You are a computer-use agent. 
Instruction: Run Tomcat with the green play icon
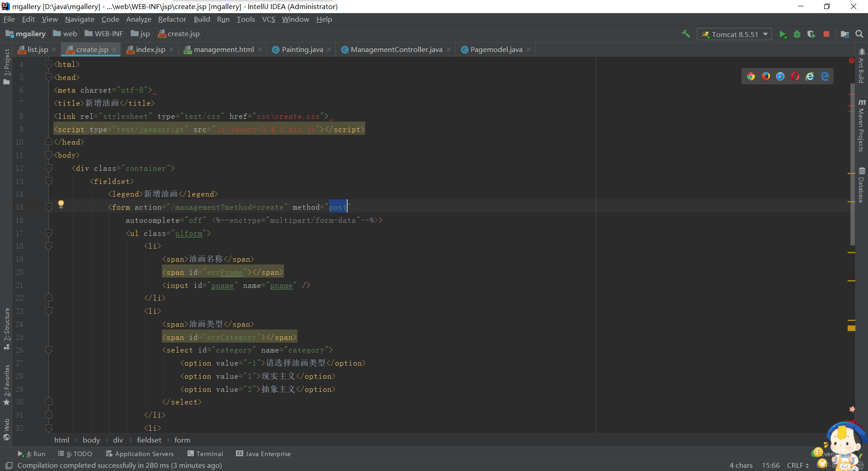(x=783, y=34)
